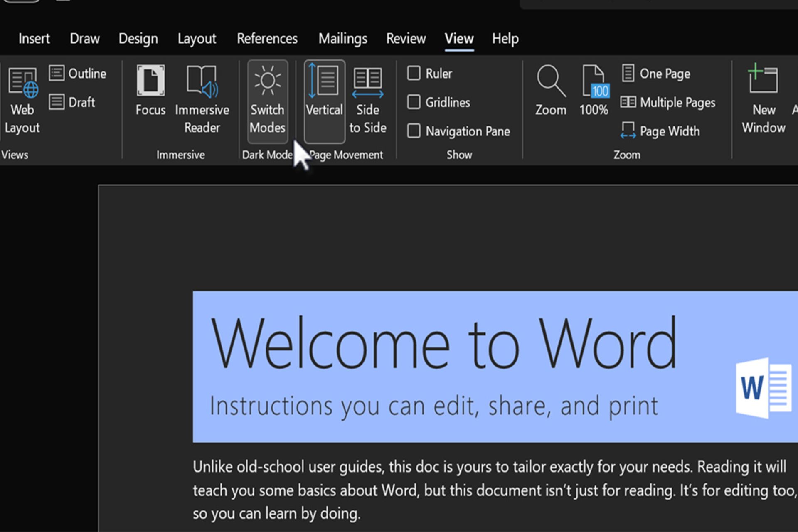Choose Multiple Pages zoom
The width and height of the screenshot is (798, 532).
tap(668, 102)
